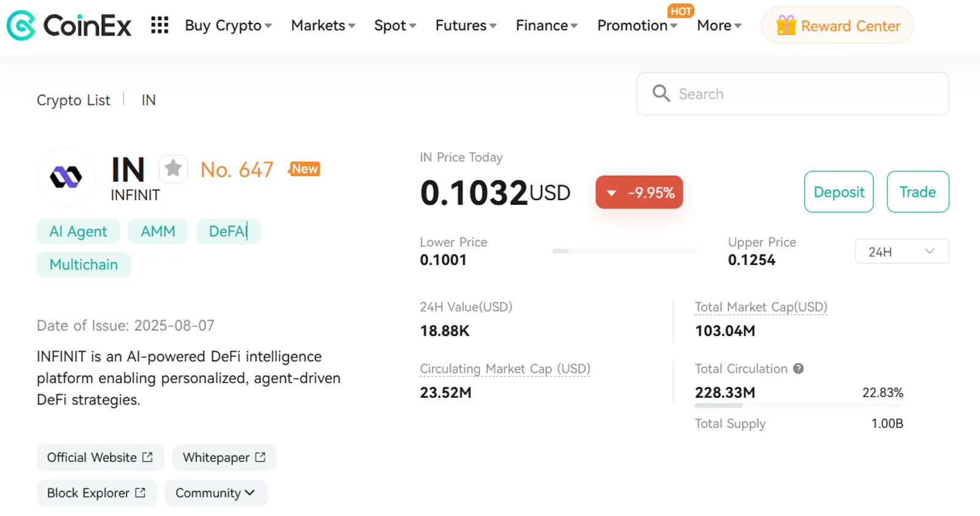Click the search magnifier icon
This screenshot has width=980, height=516.
[661, 93]
